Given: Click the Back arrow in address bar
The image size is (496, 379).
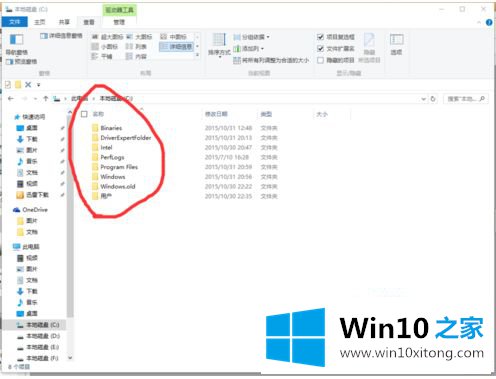Looking at the screenshot, I should coord(11,99).
